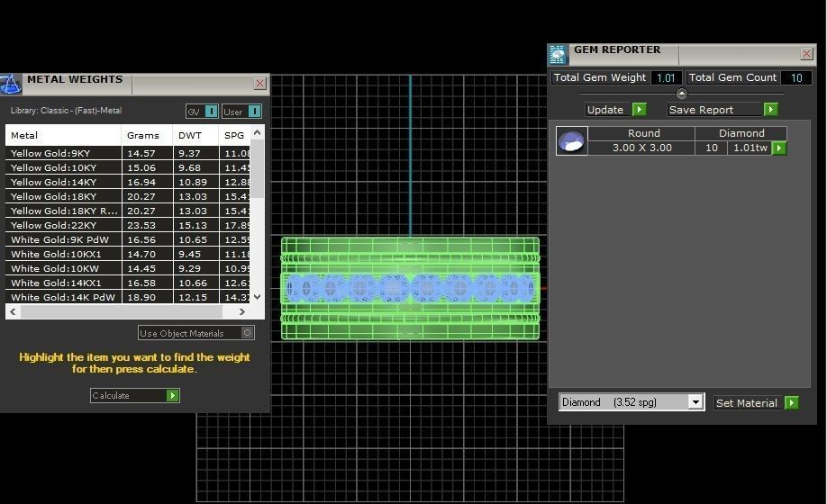Select the Yellow Gold:22KY row
The height and width of the screenshot is (504, 827).
click(x=128, y=225)
